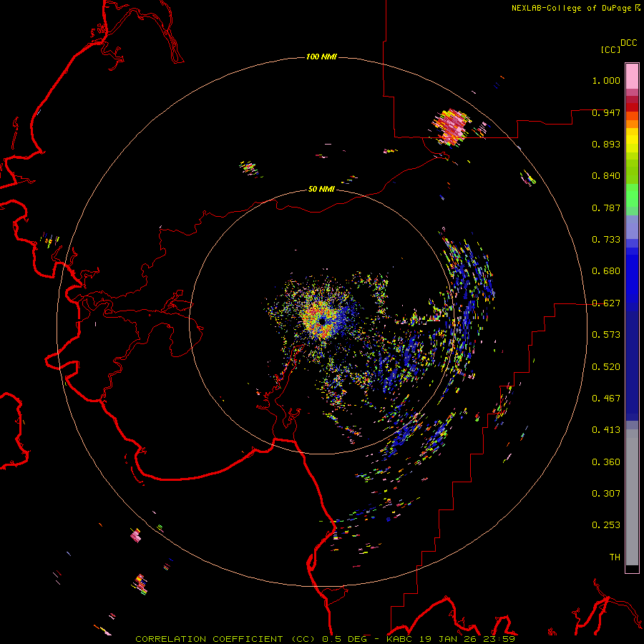
Task: Click the TH threshold label
Action: pyautogui.click(x=615, y=557)
